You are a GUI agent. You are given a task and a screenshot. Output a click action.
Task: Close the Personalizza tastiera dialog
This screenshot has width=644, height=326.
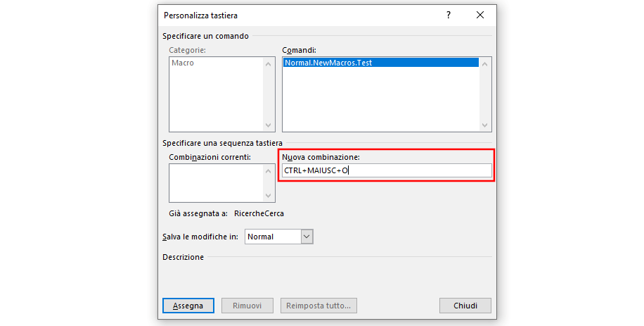pyautogui.click(x=479, y=15)
